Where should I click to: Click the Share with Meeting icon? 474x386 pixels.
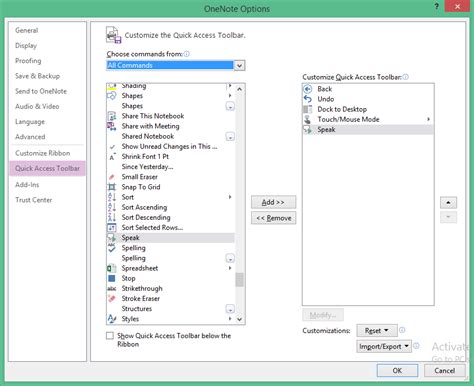point(112,126)
